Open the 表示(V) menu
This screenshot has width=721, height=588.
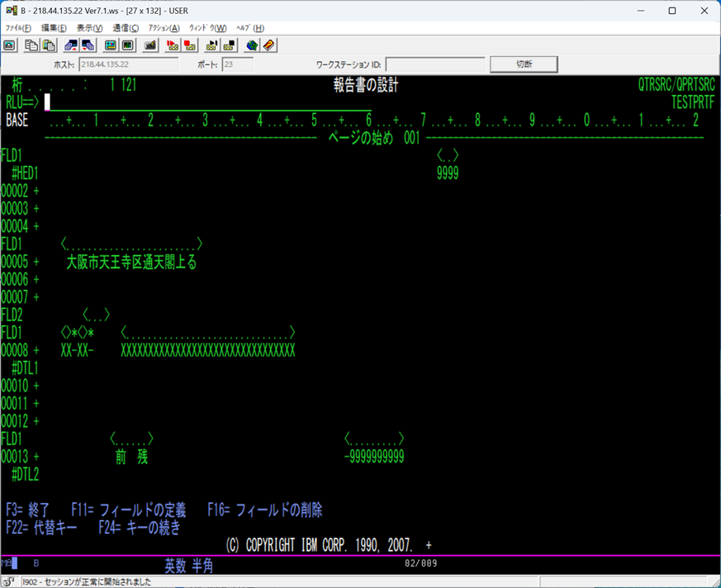coord(89,28)
